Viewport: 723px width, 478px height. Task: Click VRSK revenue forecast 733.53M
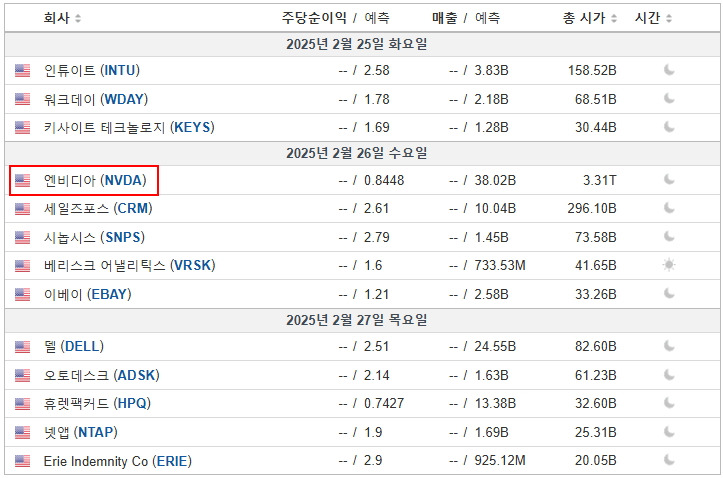(500, 266)
